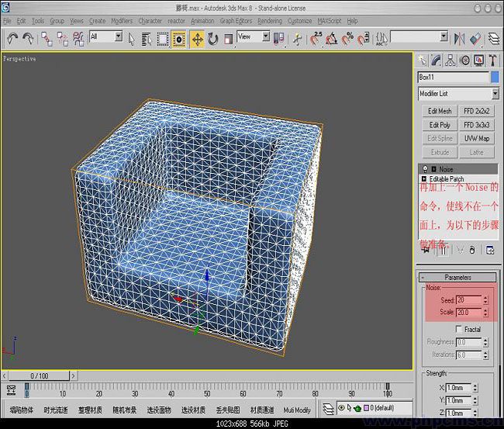
Task: Click the Undo arrow in the main toolbar
Action: pos(12,39)
